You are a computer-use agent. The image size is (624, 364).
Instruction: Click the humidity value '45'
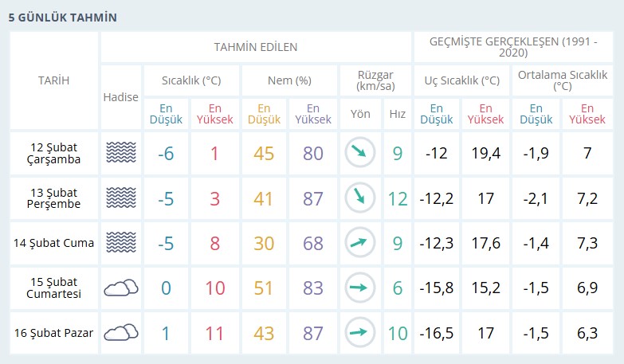pyautogui.click(x=264, y=154)
